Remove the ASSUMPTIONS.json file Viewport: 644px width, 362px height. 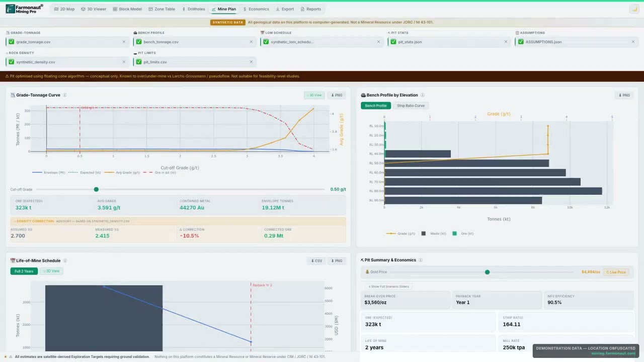tap(633, 42)
